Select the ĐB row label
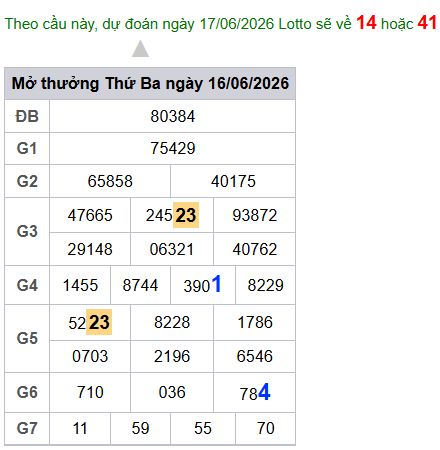 click(27, 116)
